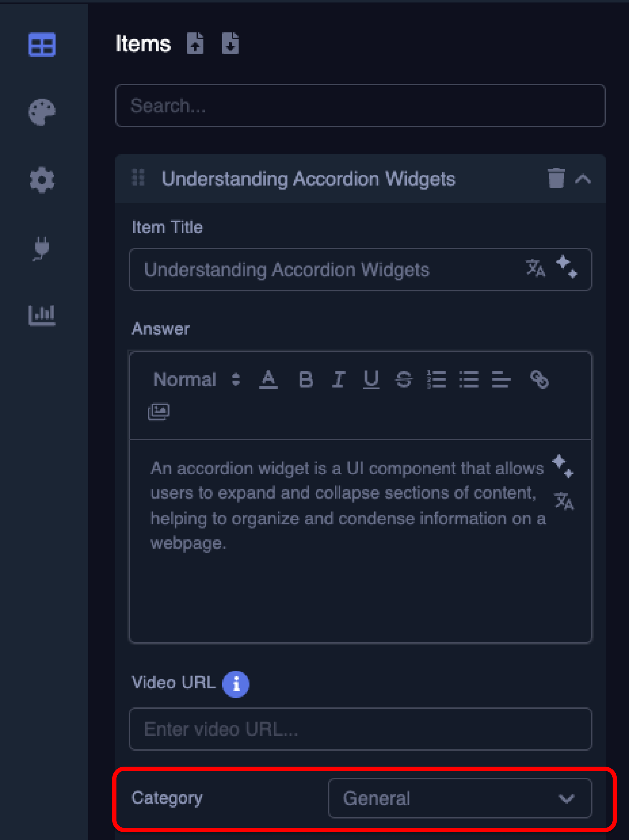The image size is (629, 840).
Task: Click the Search items input field
Action: 360,106
